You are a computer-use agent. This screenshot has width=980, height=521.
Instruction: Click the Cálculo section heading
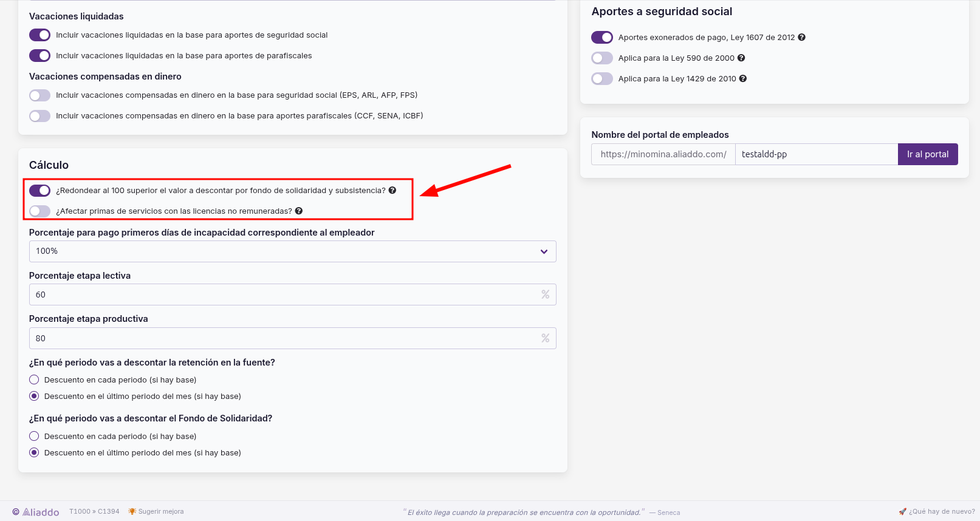49,165
